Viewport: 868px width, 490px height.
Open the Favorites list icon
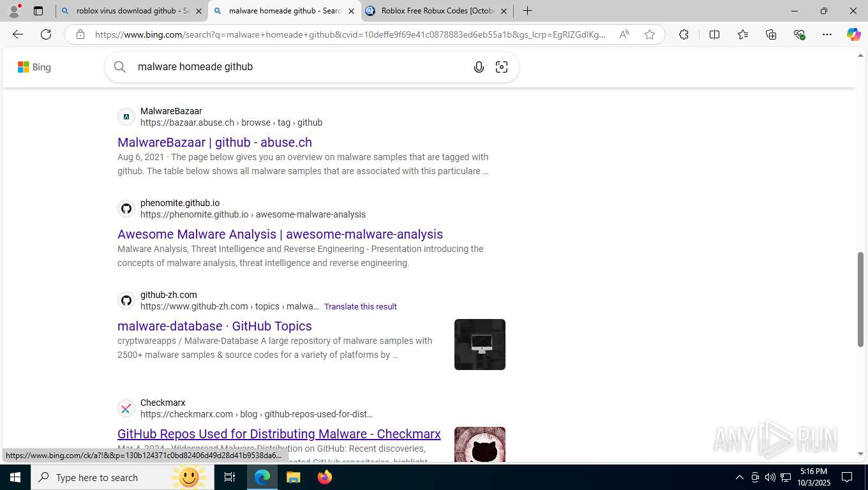[x=743, y=34]
